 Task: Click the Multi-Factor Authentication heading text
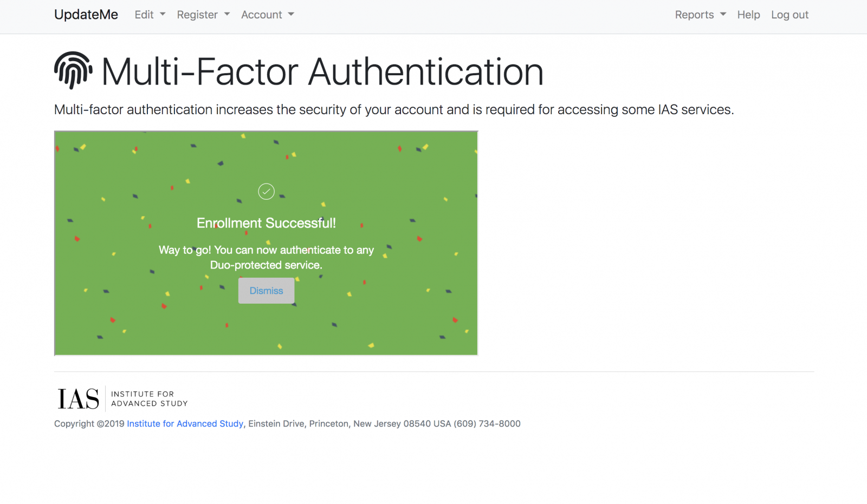pyautogui.click(x=322, y=71)
